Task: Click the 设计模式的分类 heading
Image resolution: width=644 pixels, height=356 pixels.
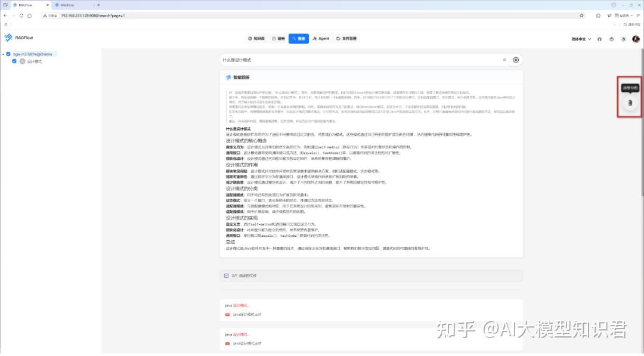Action: click(242, 189)
